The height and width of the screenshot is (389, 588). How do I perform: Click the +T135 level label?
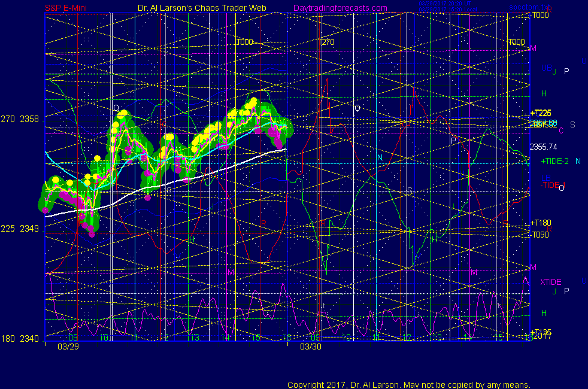[x=540, y=332]
